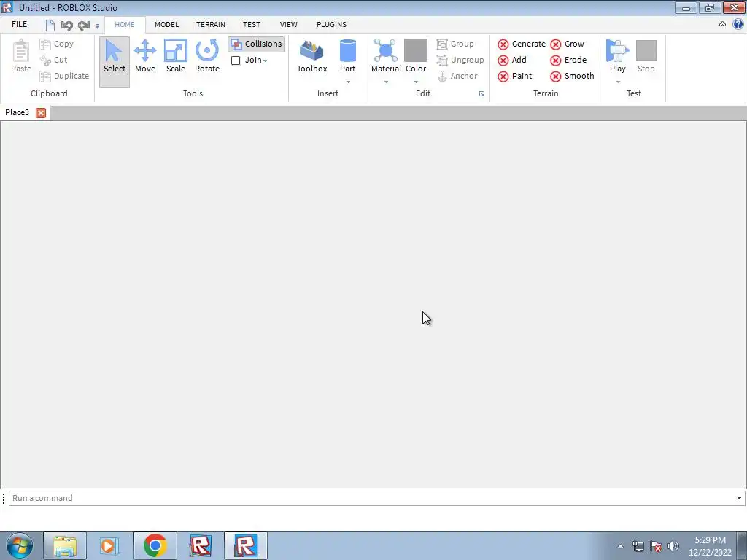Select the Erode terrain tool
Image resolution: width=747 pixels, height=560 pixels.
(x=568, y=60)
